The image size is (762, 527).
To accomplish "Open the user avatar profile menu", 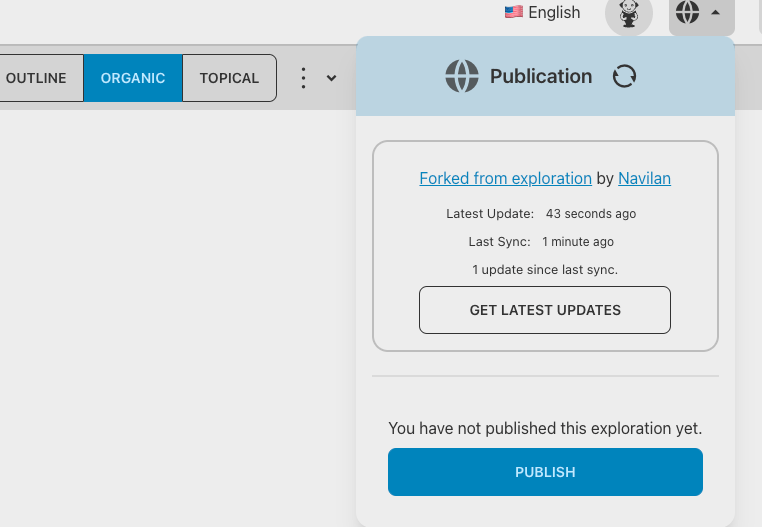I will coord(628,13).
